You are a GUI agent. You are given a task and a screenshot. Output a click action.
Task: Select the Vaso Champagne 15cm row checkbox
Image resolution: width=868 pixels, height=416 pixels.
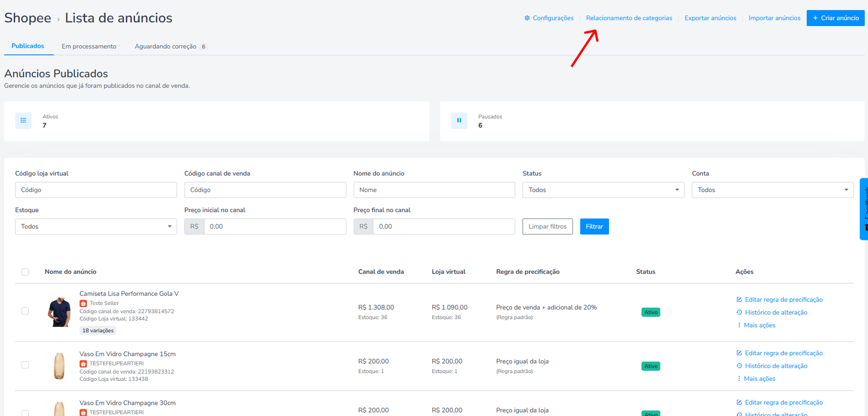point(25,365)
